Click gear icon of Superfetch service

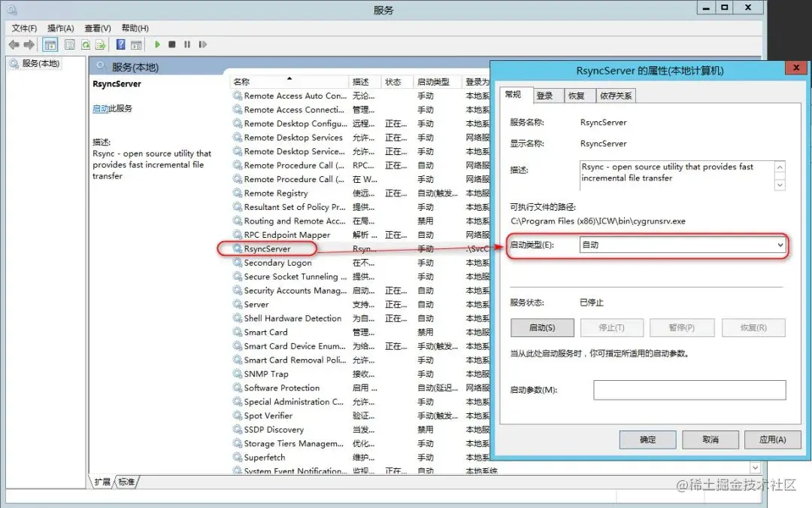(237, 458)
